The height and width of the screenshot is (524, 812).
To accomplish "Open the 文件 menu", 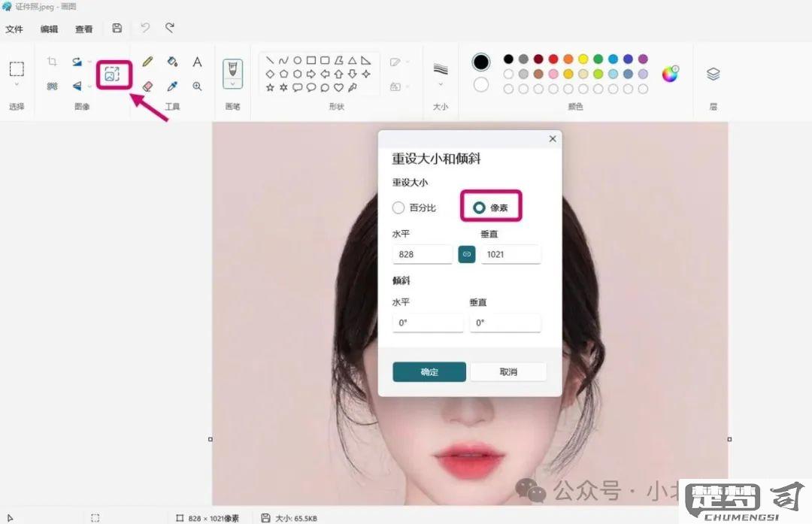I will (x=14, y=29).
